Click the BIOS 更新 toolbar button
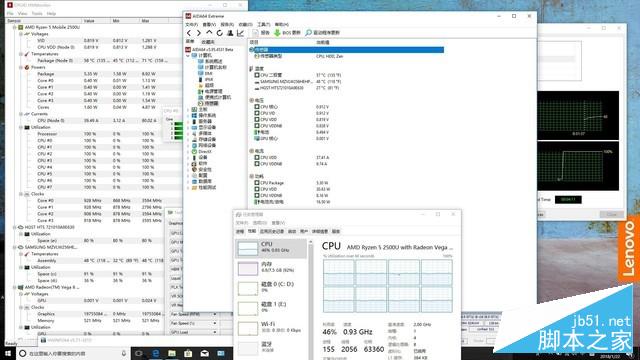The height and width of the screenshot is (360, 640). [x=287, y=33]
